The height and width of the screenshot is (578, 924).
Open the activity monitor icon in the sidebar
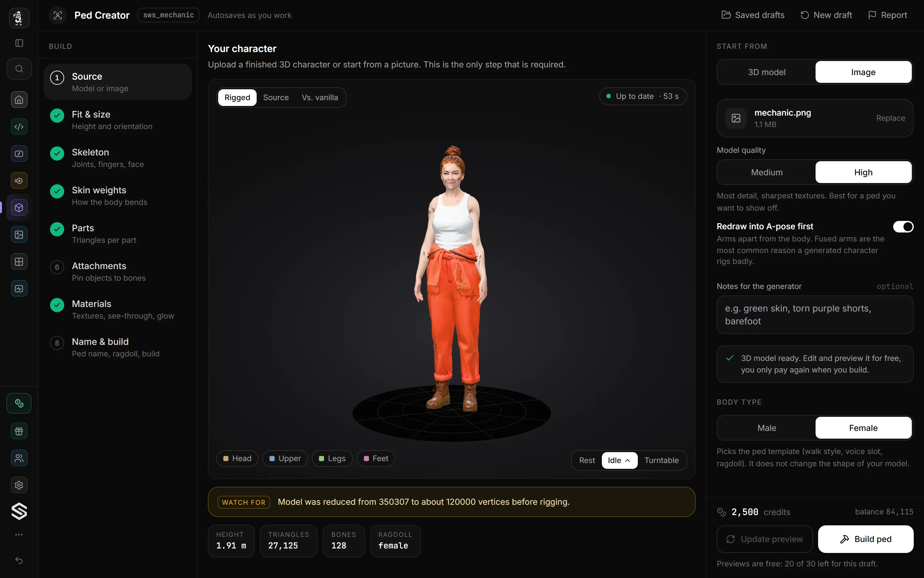pos(19,289)
